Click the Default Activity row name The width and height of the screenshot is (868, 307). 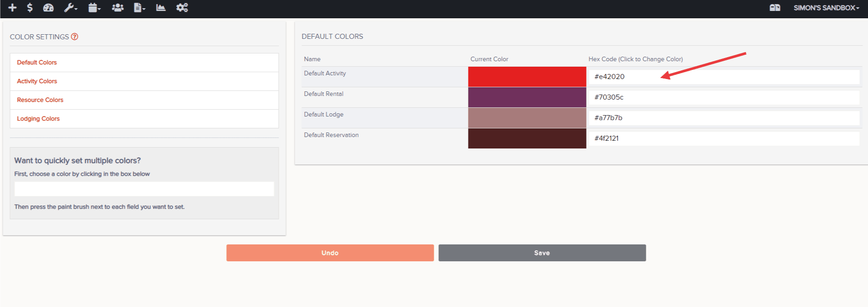pyautogui.click(x=325, y=73)
